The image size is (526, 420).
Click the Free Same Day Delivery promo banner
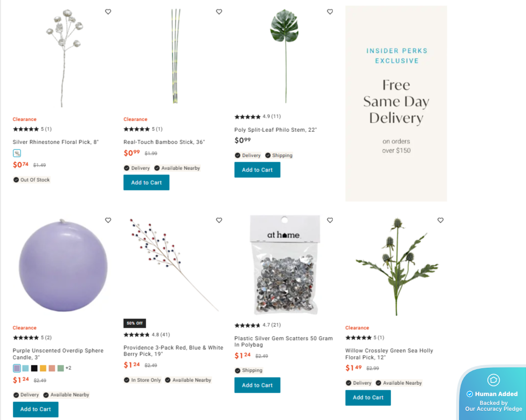click(396, 103)
